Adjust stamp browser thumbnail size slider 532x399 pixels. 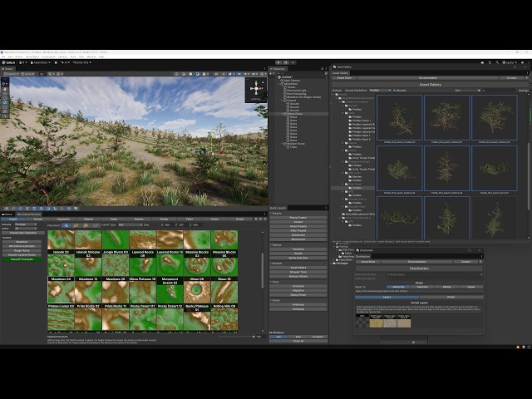[236, 337]
